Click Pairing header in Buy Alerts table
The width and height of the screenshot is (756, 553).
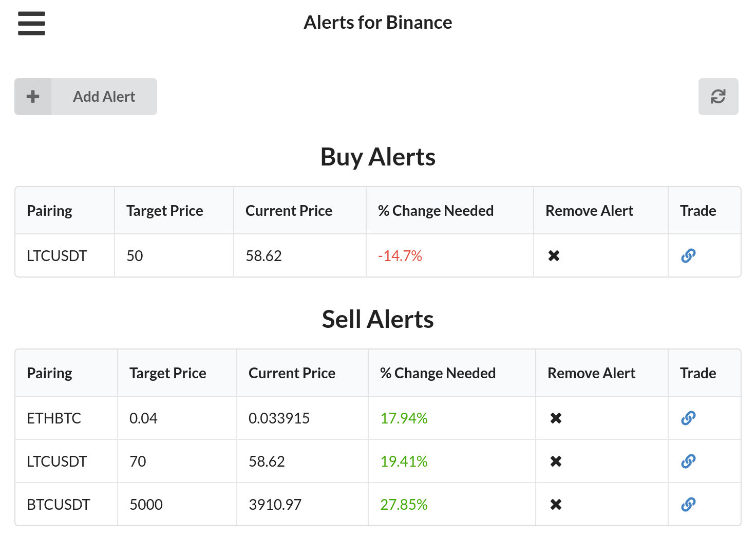coord(49,211)
